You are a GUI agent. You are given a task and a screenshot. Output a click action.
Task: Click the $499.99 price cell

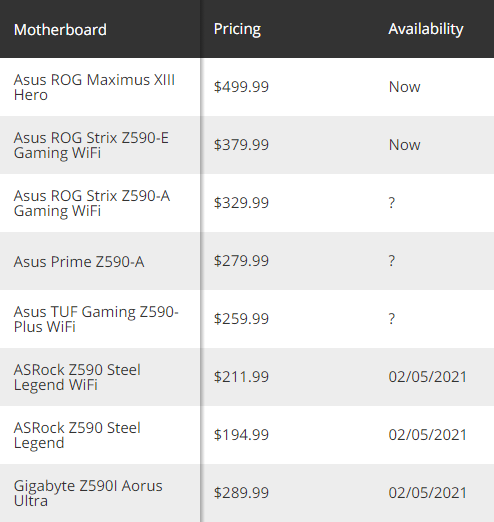pyautogui.click(x=241, y=87)
